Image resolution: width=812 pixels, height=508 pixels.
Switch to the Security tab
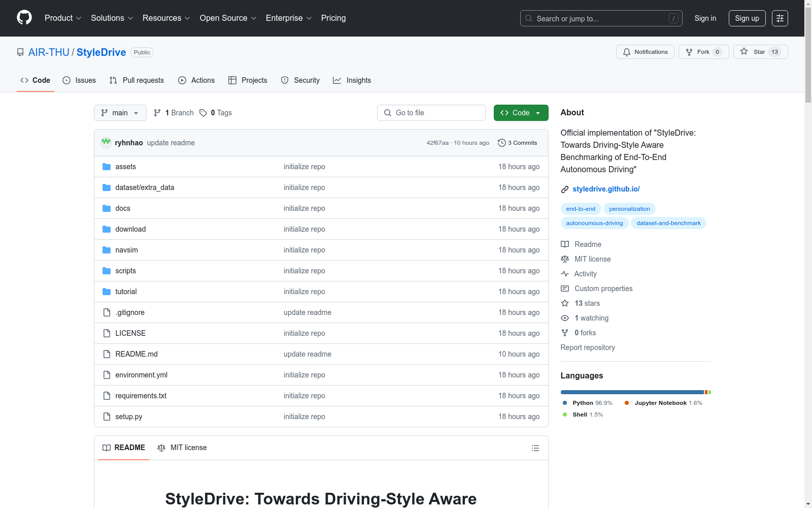[300, 80]
